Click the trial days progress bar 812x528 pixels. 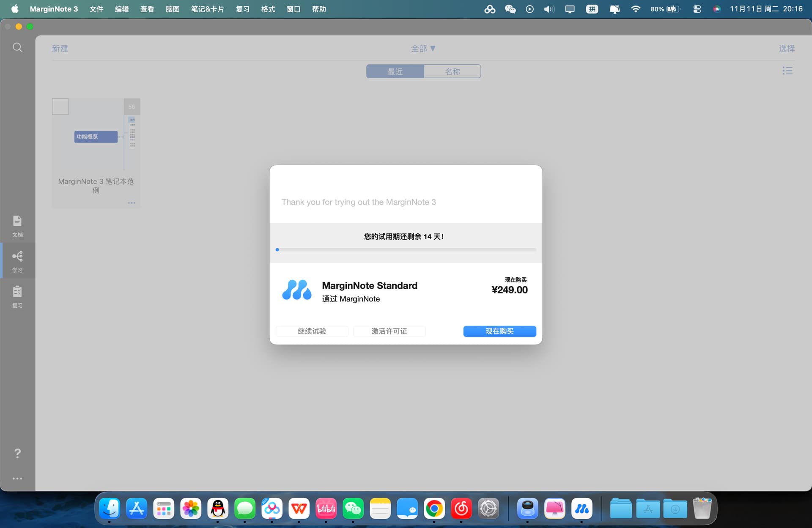[406, 250]
